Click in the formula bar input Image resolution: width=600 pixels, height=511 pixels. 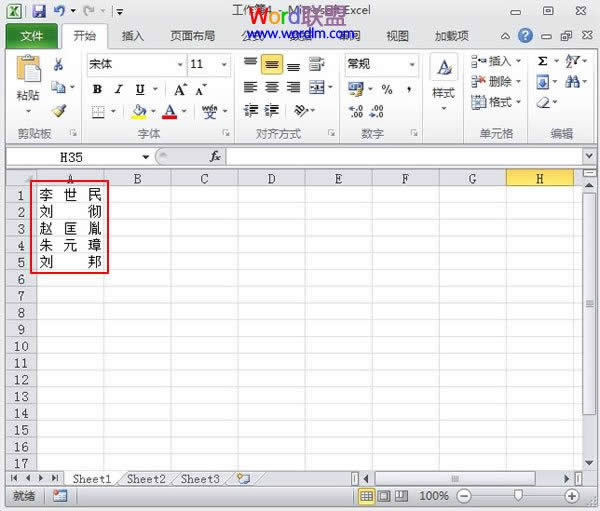[x=404, y=157]
